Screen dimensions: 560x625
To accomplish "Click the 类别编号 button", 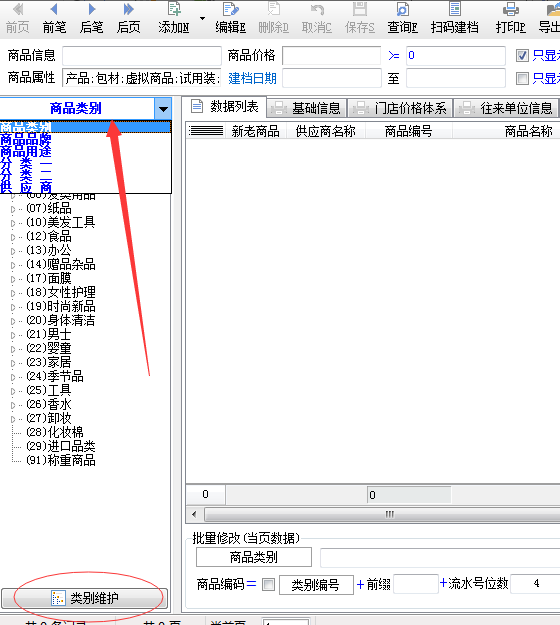I will tap(316, 585).
